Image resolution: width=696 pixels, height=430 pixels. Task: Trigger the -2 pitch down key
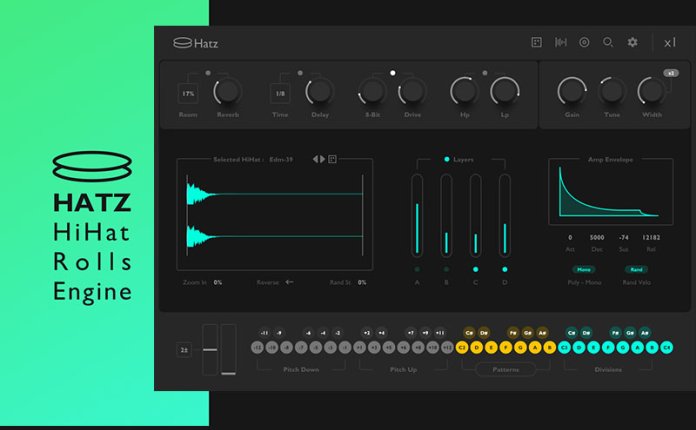(x=338, y=333)
